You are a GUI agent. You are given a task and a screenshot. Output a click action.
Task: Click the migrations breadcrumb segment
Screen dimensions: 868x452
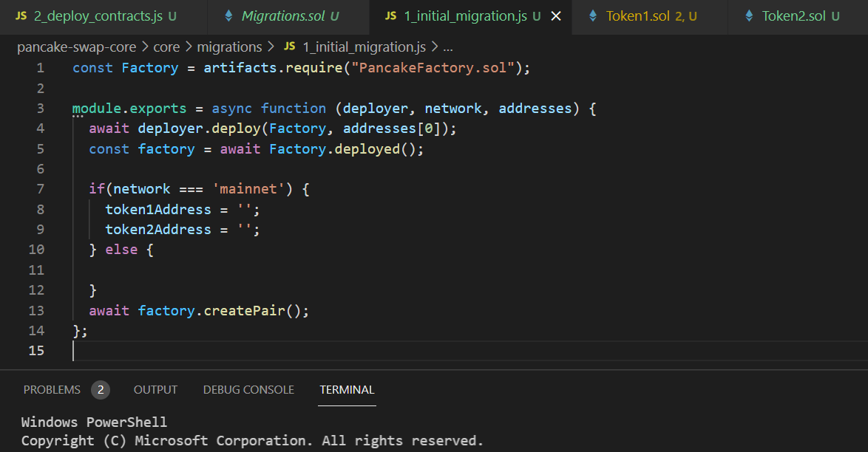(x=229, y=47)
